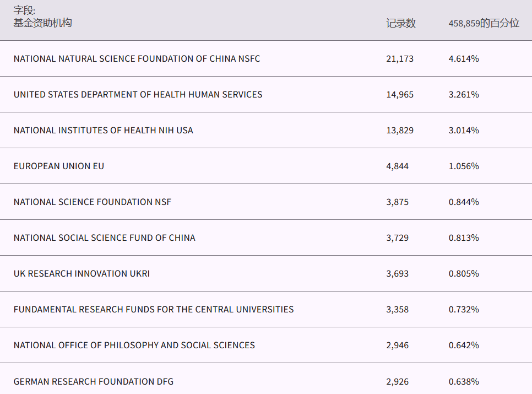Viewport: 532px width, 394px height.
Task: Click the 0.844% percentage value
Action: coord(463,202)
